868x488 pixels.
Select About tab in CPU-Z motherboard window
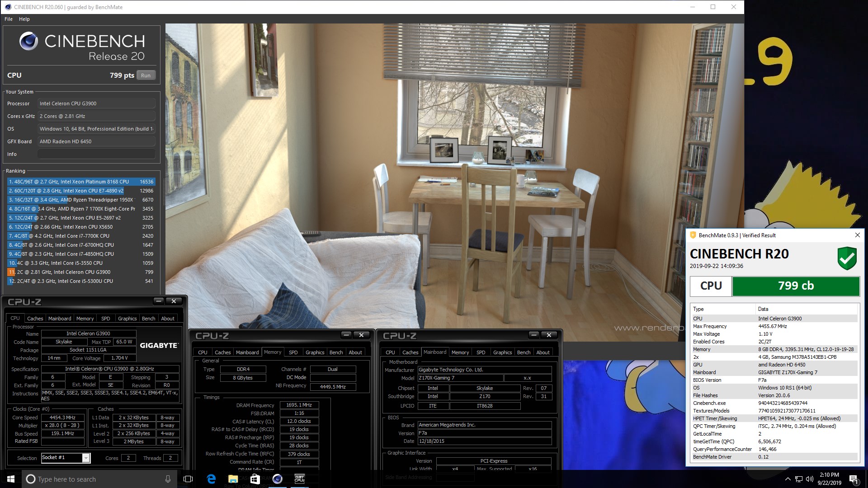[x=543, y=352]
